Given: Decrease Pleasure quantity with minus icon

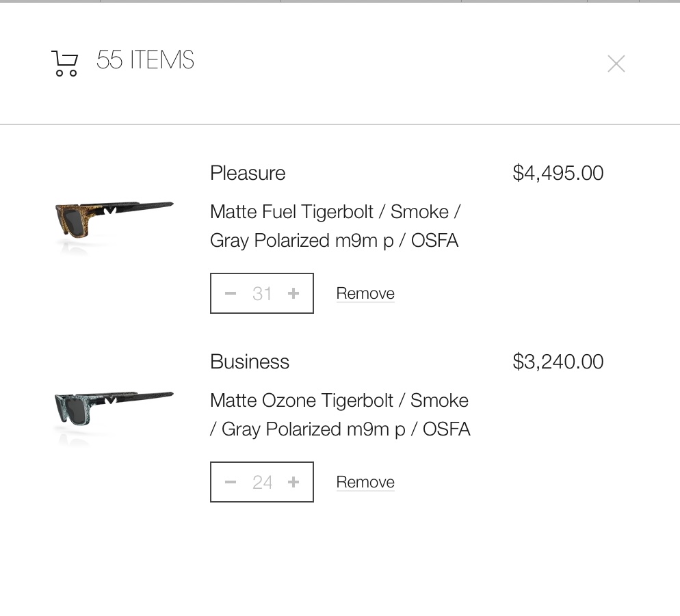Looking at the screenshot, I should (x=231, y=293).
